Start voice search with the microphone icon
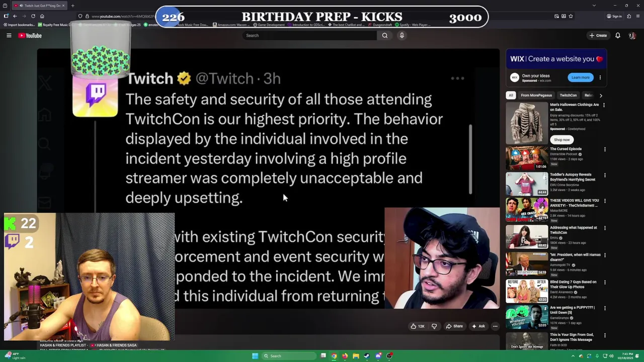Screen dimensions: 644x362 pos(401,36)
